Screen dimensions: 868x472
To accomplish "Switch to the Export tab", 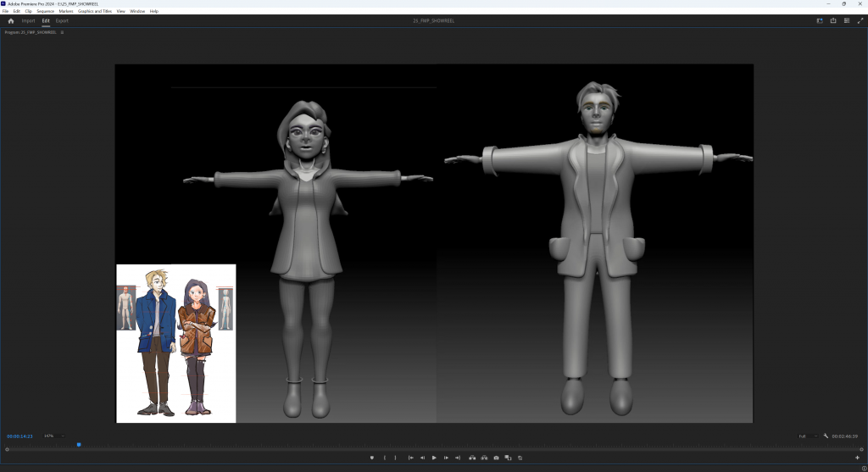I will coord(62,20).
